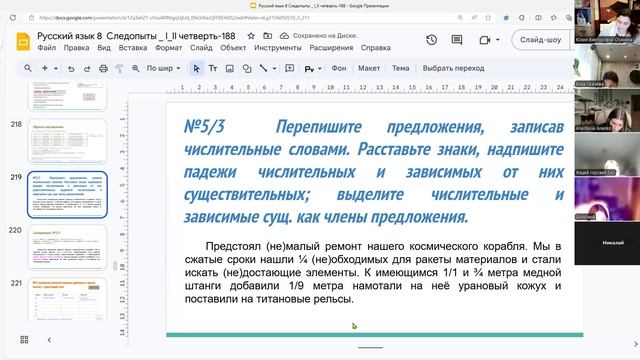Image resolution: width=640 pixels, height=360 pixels.
Task: Open the Объект menu
Action: [233, 48]
